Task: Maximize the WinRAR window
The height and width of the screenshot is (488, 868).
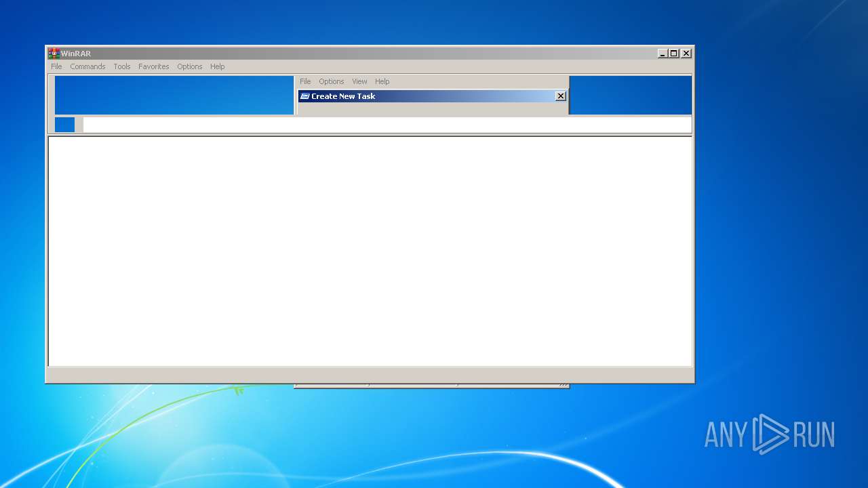Action: tap(674, 54)
